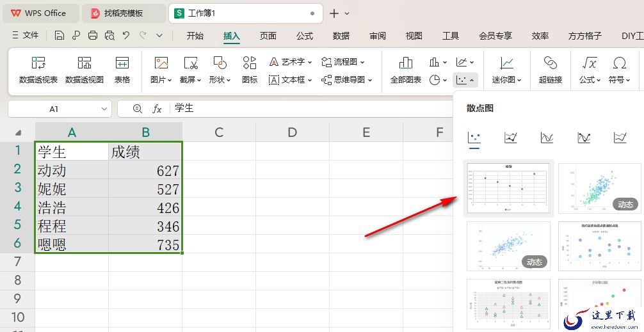This screenshot has width=644, height=332.
Task: Expand the Name Box dropdown arrow
Action: 104,109
